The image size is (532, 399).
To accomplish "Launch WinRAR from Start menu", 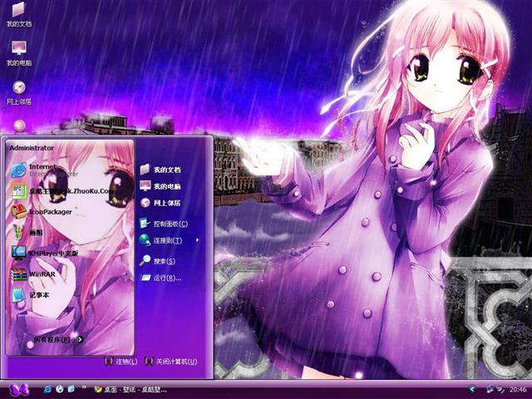I will pyautogui.click(x=33, y=274).
